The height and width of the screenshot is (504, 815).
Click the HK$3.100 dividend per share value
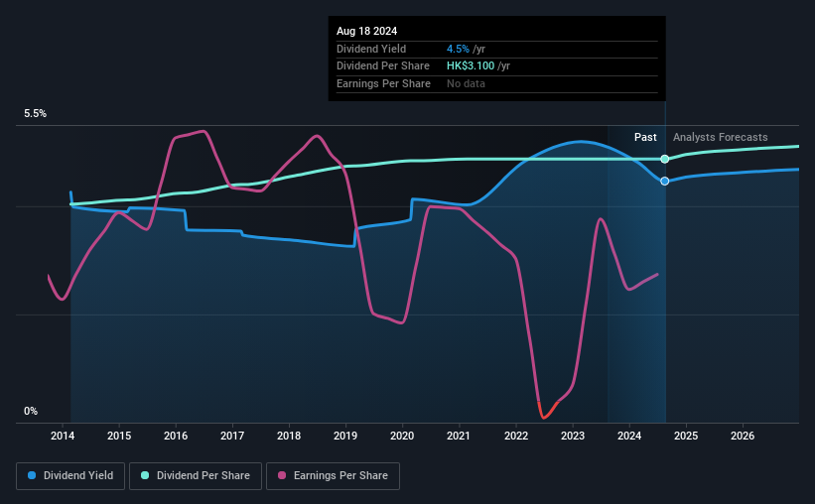(471, 66)
